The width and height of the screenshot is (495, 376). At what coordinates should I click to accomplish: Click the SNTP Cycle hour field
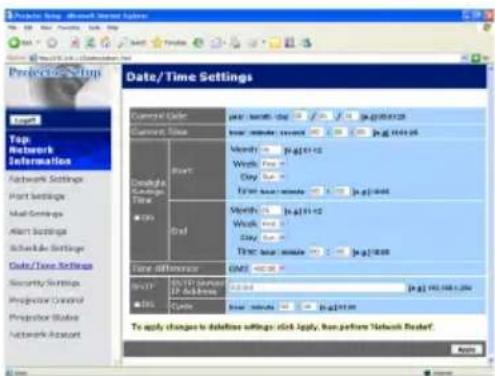[x=286, y=307]
